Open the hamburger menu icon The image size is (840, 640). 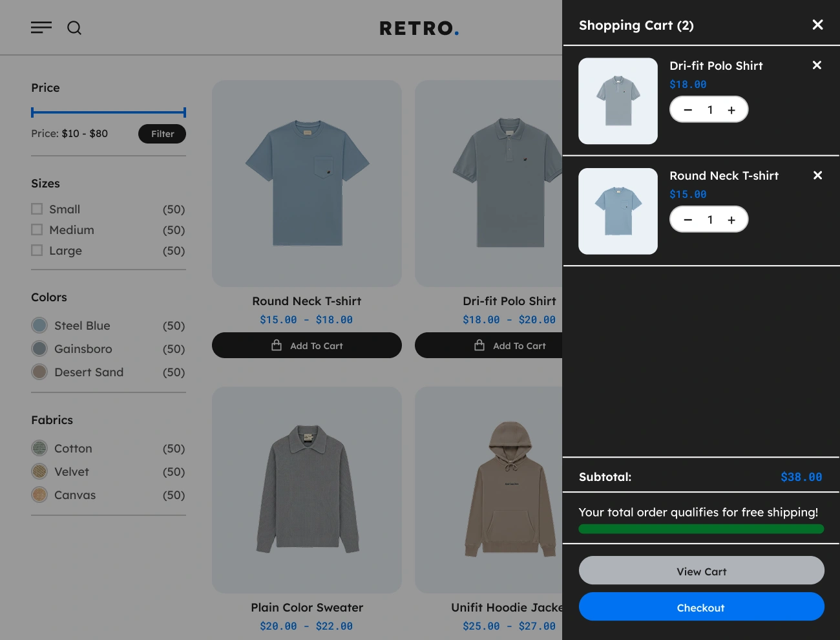[x=41, y=27]
